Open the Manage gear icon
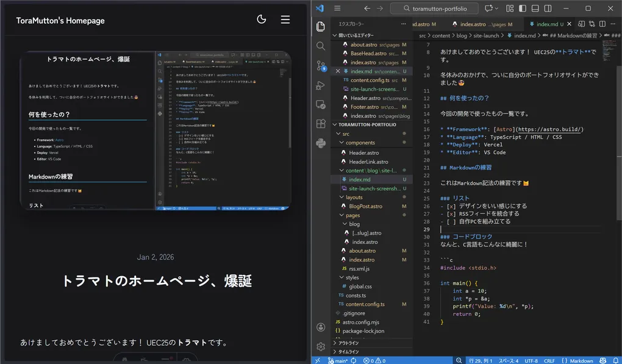The height and width of the screenshot is (364, 622). point(321,346)
